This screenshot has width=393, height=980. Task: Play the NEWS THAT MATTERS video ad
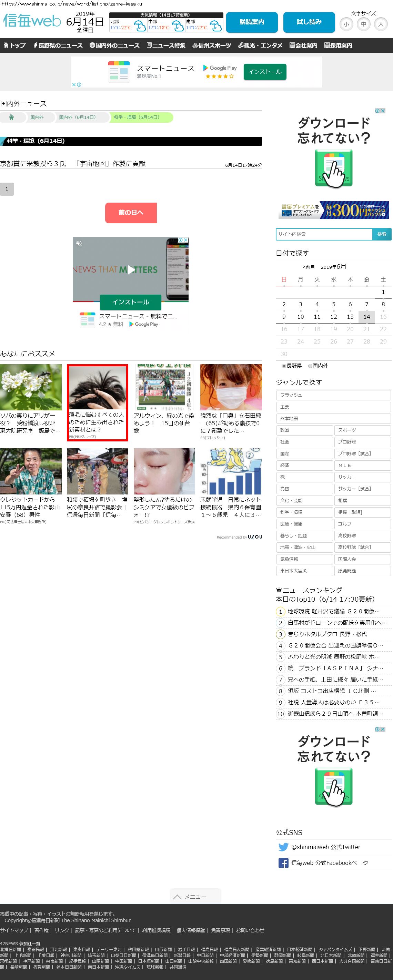pyautogui.click(x=131, y=269)
